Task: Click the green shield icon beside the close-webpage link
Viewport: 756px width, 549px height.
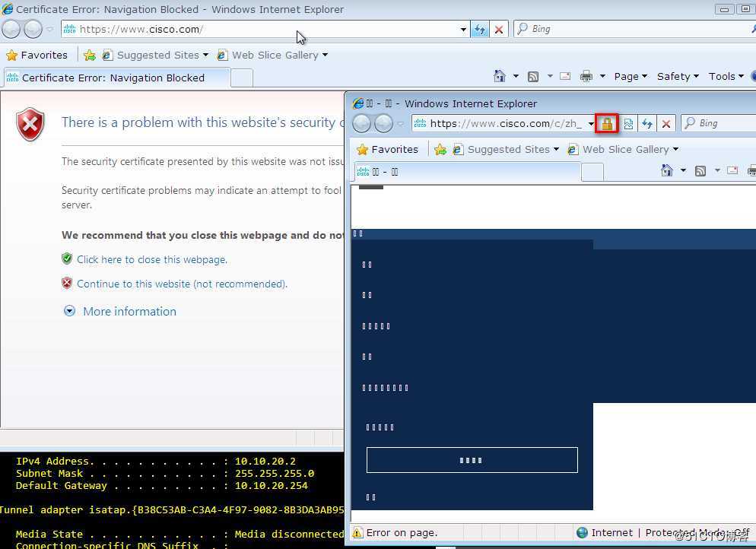Action: (67, 259)
